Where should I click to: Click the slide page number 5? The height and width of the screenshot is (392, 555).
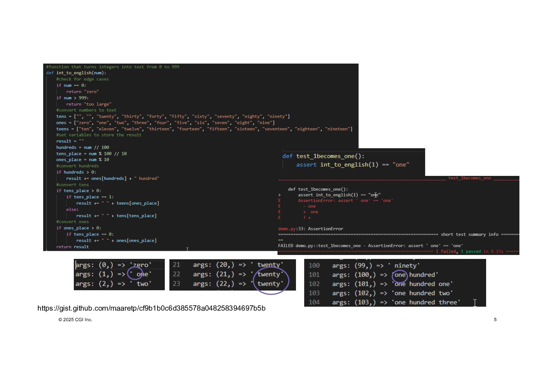(495, 320)
